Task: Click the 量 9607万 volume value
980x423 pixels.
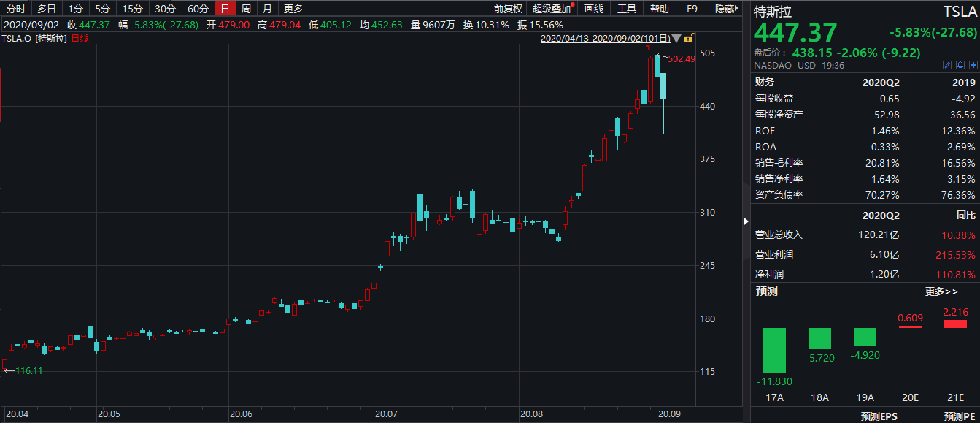Action: (x=433, y=25)
